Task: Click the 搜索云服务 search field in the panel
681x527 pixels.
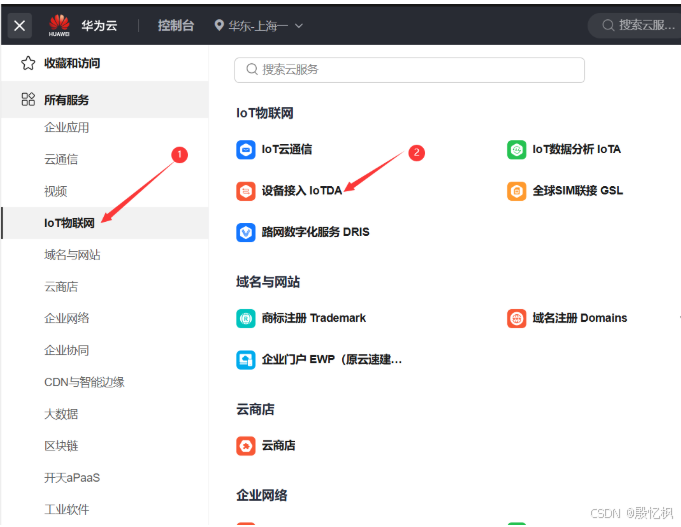Action: click(x=410, y=70)
